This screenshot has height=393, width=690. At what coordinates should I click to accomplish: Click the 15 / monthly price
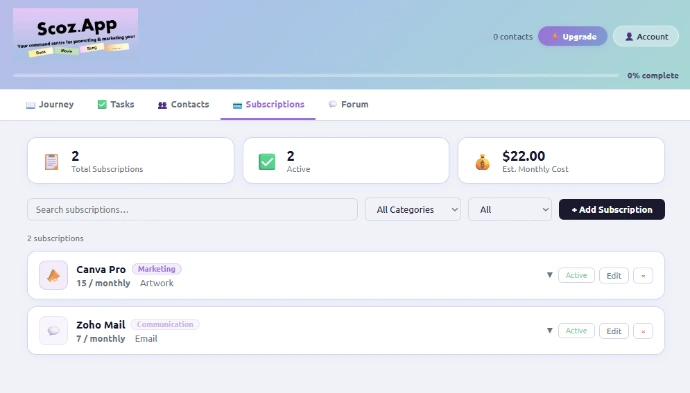(103, 283)
